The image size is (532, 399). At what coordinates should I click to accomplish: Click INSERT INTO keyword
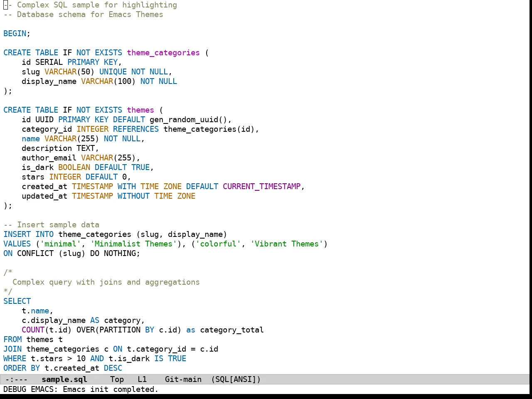click(x=28, y=234)
